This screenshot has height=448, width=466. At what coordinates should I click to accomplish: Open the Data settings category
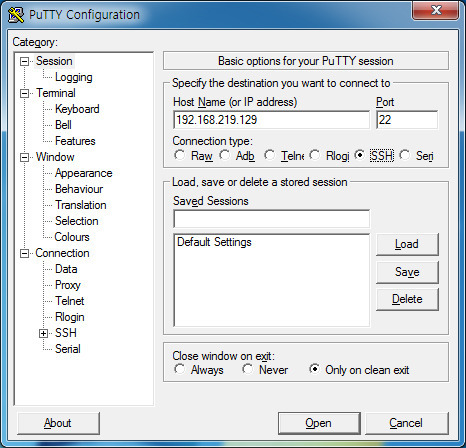[x=66, y=269]
